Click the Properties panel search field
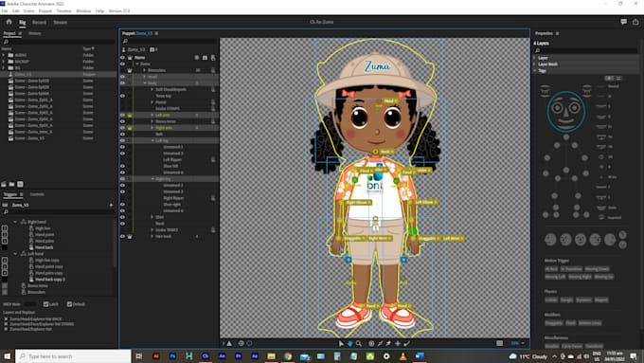 (585, 50)
